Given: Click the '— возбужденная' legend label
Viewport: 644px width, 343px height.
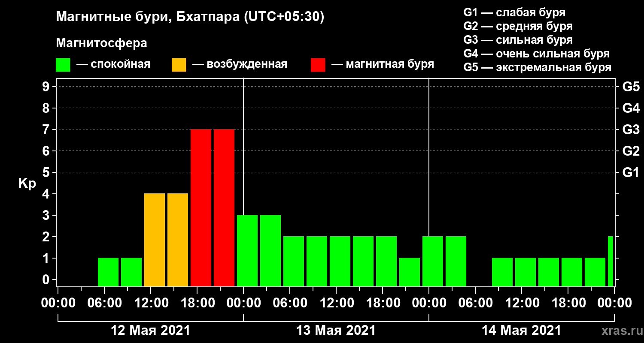Looking at the screenshot, I should [x=240, y=65].
